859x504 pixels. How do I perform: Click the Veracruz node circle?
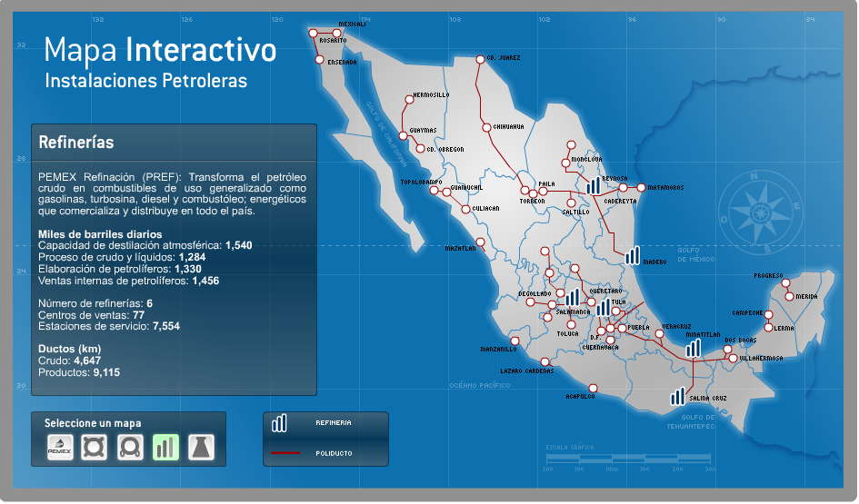click(660, 334)
